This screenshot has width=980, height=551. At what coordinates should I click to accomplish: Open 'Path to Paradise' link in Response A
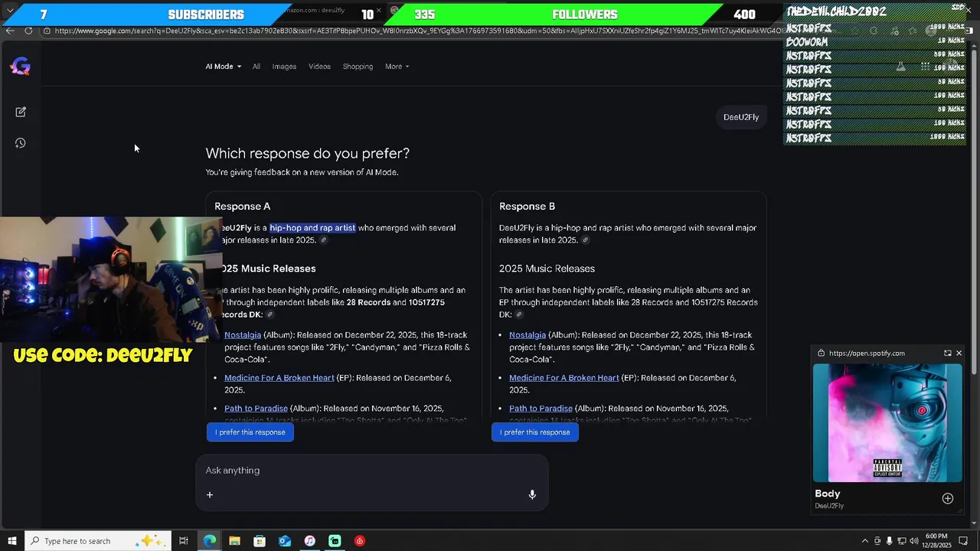tap(256, 409)
